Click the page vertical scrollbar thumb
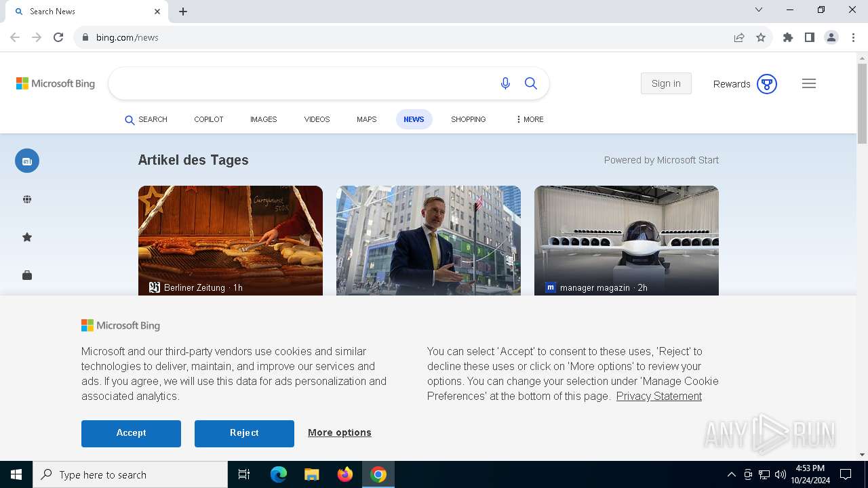Screen dimensions: 868x488 pyautogui.click(x=862, y=104)
